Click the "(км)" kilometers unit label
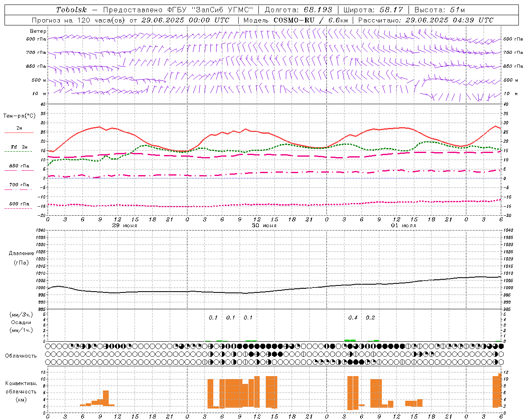525x420 pixels. 21,399
